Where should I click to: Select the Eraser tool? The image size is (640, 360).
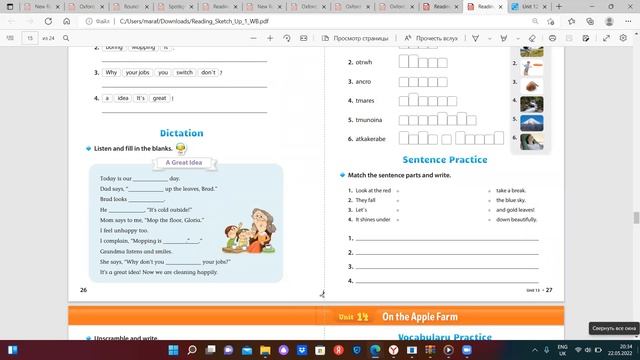click(532, 38)
